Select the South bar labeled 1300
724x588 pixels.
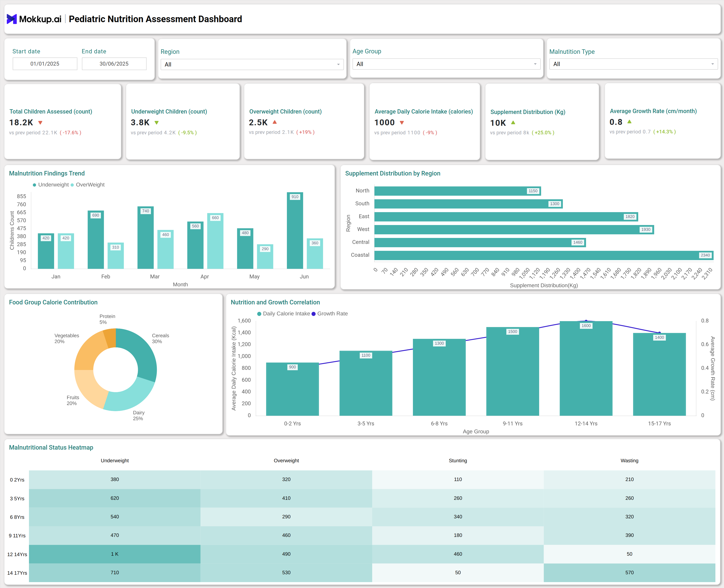tap(469, 204)
